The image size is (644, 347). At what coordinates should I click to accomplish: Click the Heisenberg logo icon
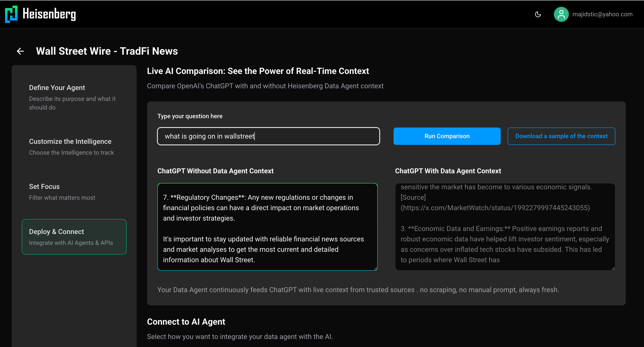(11, 14)
